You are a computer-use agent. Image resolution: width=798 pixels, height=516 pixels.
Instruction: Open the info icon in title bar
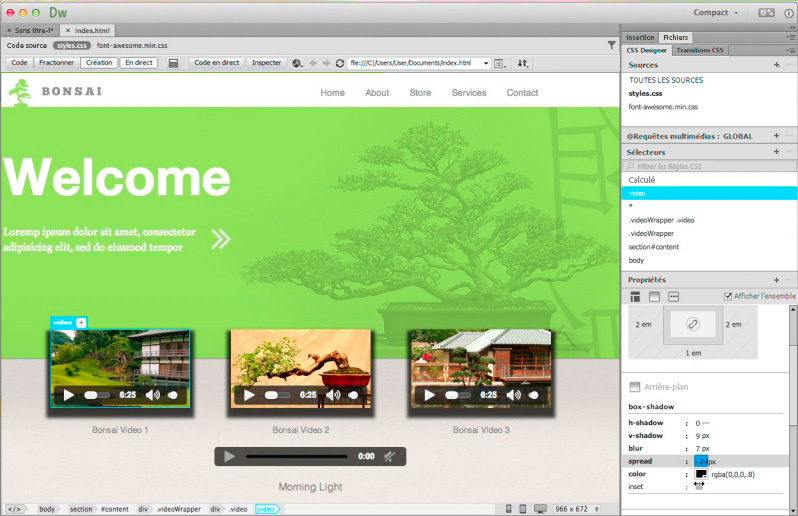coord(788,13)
